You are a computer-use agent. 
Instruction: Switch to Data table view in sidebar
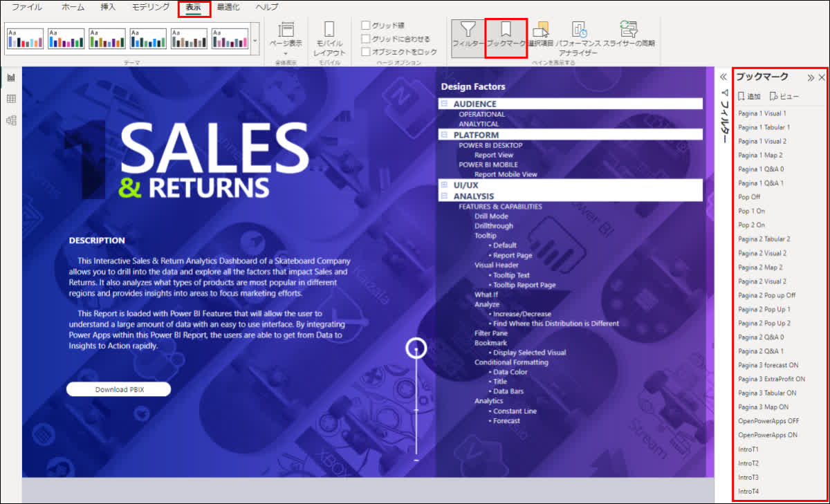click(x=11, y=99)
